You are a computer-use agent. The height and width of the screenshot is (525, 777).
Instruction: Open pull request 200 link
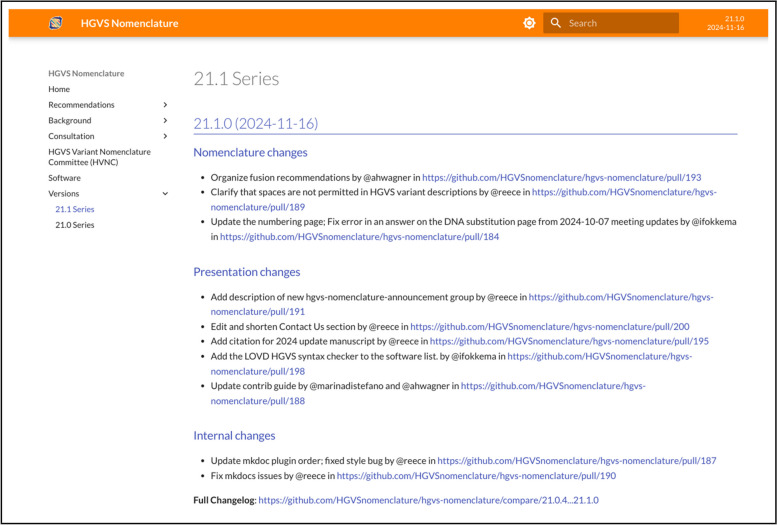(550, 326)
